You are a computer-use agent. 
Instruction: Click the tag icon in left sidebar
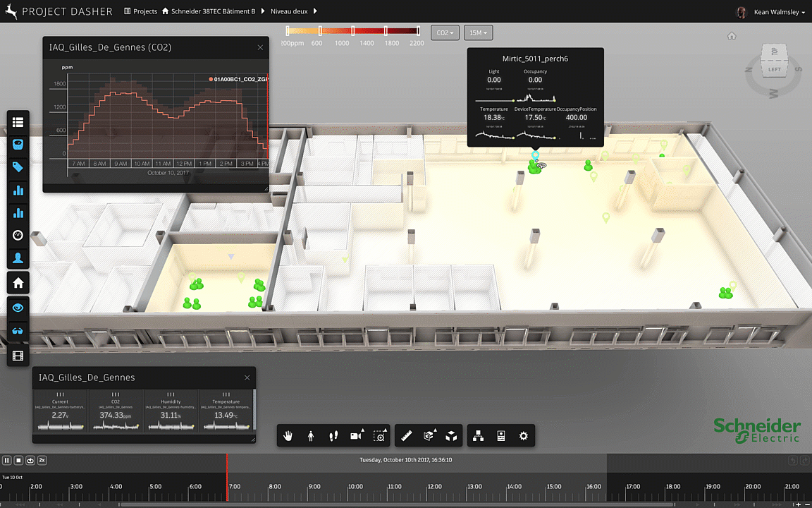18,167
